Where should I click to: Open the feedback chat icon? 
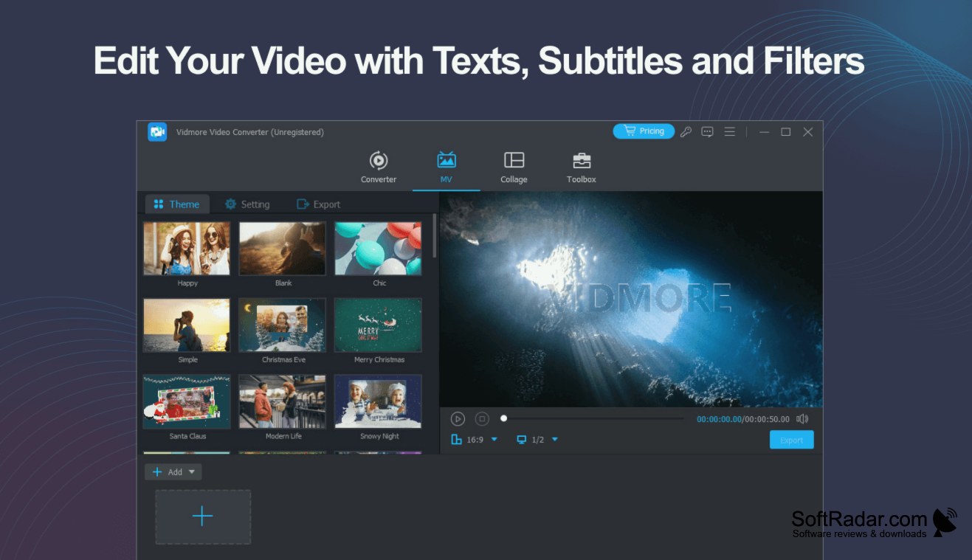coord(707,132)
